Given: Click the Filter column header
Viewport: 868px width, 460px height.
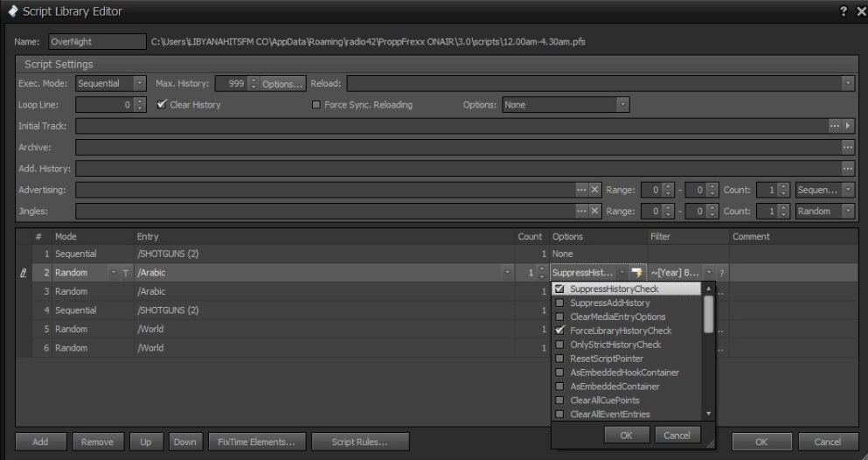Looking at the screenshot, I should [x=688, y=236].
